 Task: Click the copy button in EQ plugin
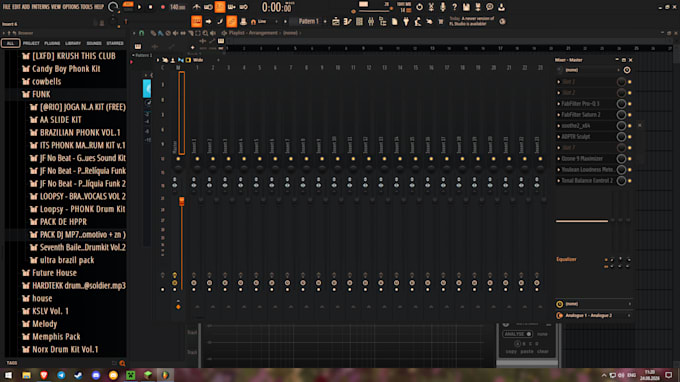(511, 351)
